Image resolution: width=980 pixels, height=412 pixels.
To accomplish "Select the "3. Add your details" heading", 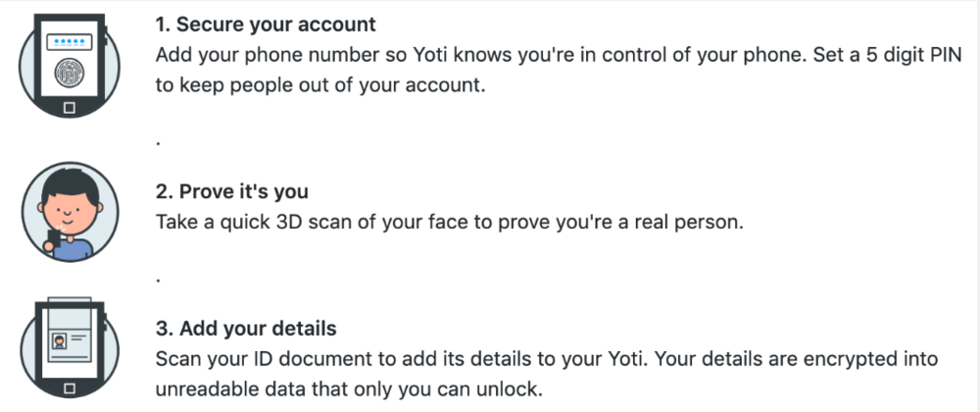I will [x=247, y=329].
